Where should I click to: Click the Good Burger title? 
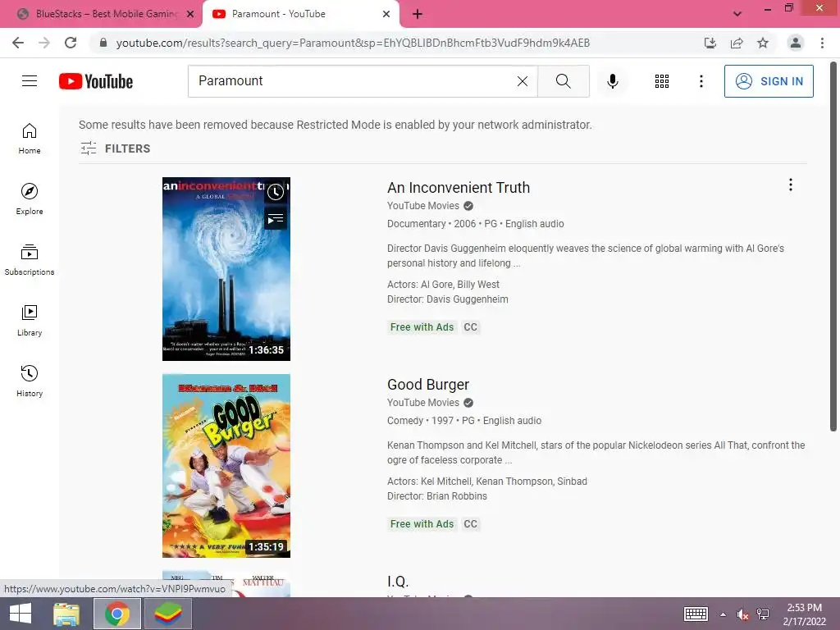(428, 385)
